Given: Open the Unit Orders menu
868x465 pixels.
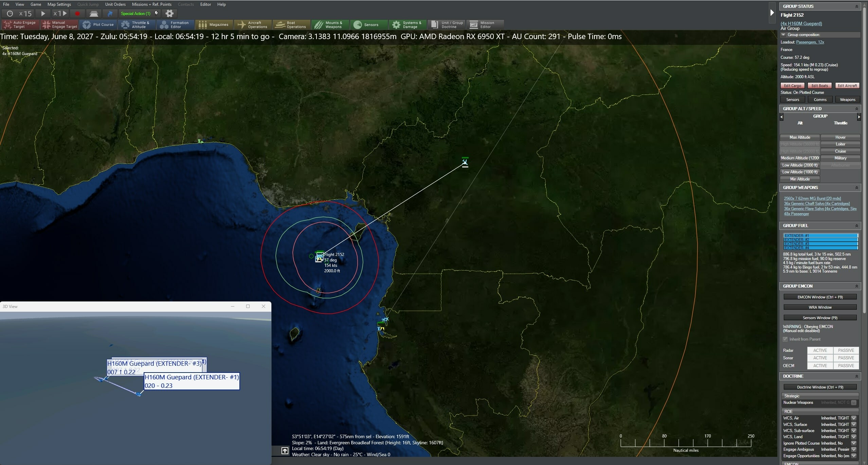Looking at the screenshot, I should pos(115,4).
